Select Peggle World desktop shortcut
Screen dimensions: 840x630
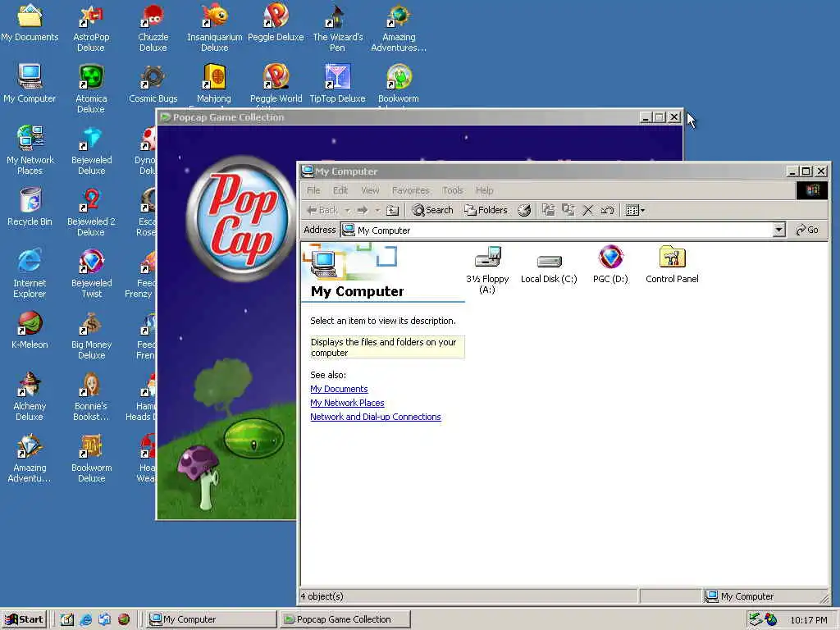coord(276,84)
